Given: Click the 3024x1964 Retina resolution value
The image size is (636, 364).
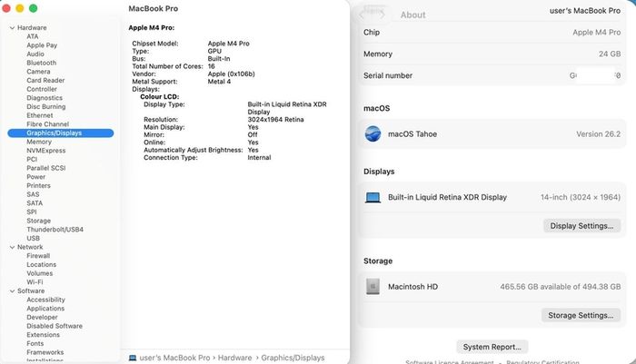Looking at the screenshot, I should pos(276,120).
